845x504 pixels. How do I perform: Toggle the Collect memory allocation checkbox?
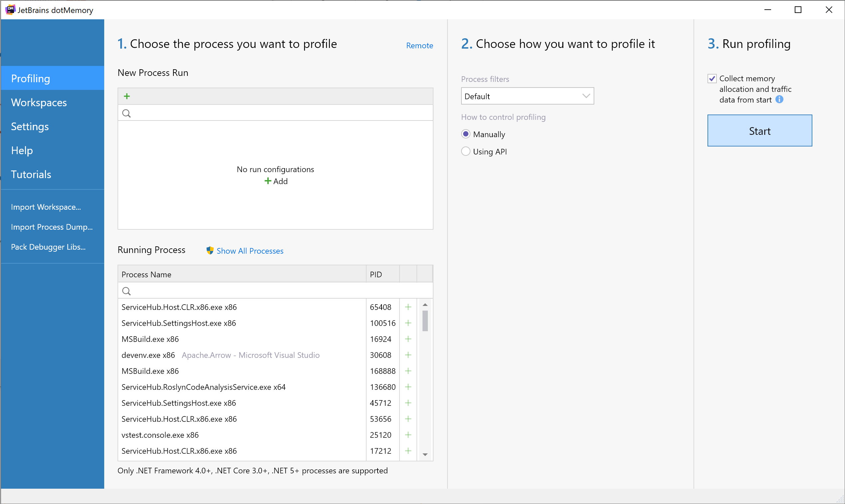click(x=712, y=79)
